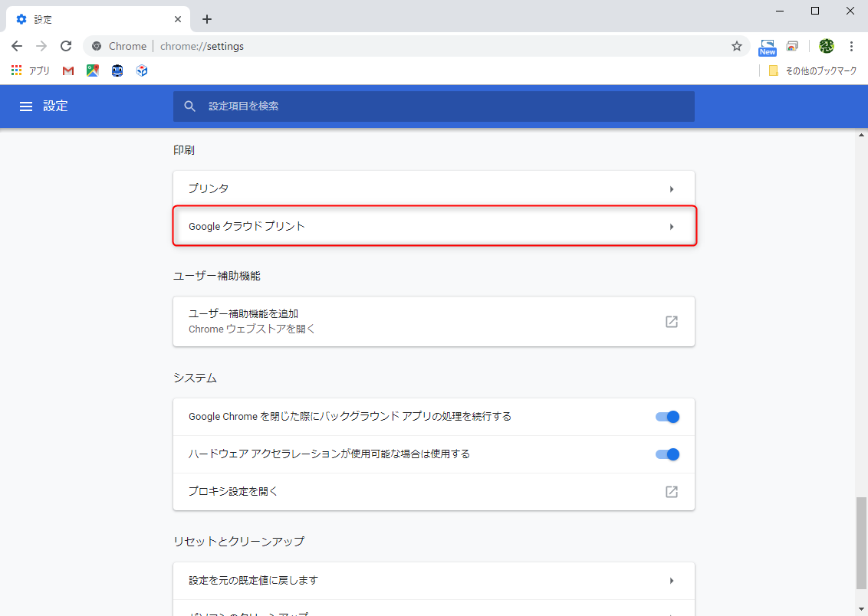Open the Gmail bookmark icon
This screenshot has width=868, height=616.
tap(67, 70)
